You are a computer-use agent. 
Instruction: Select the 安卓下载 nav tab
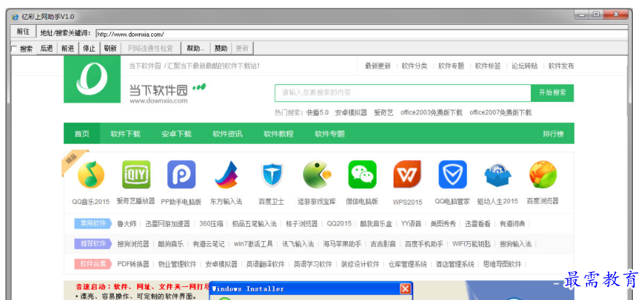point(177,134)
